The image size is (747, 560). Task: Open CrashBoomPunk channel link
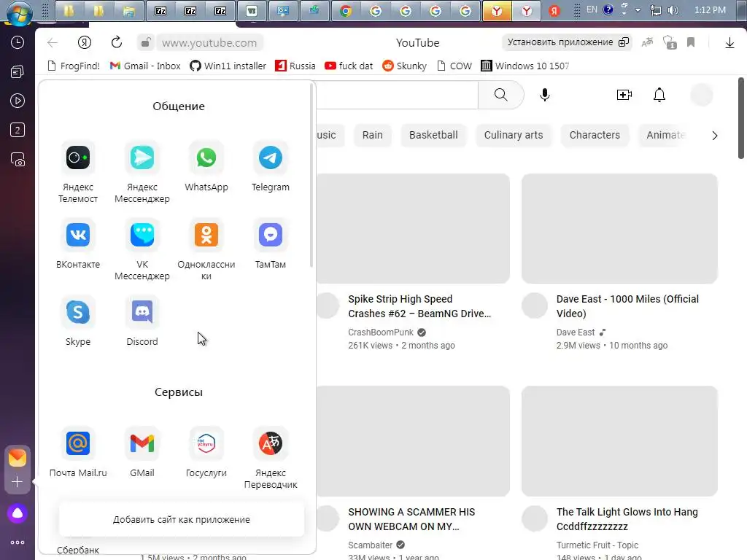coord(381,332)
